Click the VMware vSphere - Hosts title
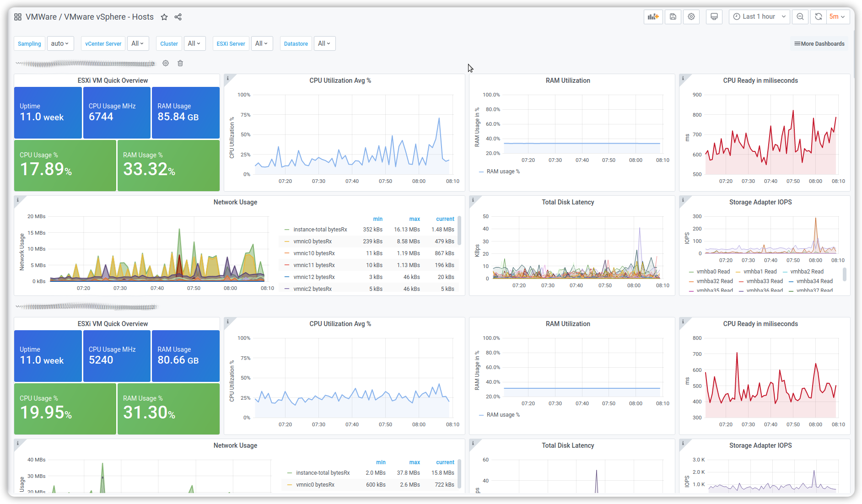 (x=109, y=17)
